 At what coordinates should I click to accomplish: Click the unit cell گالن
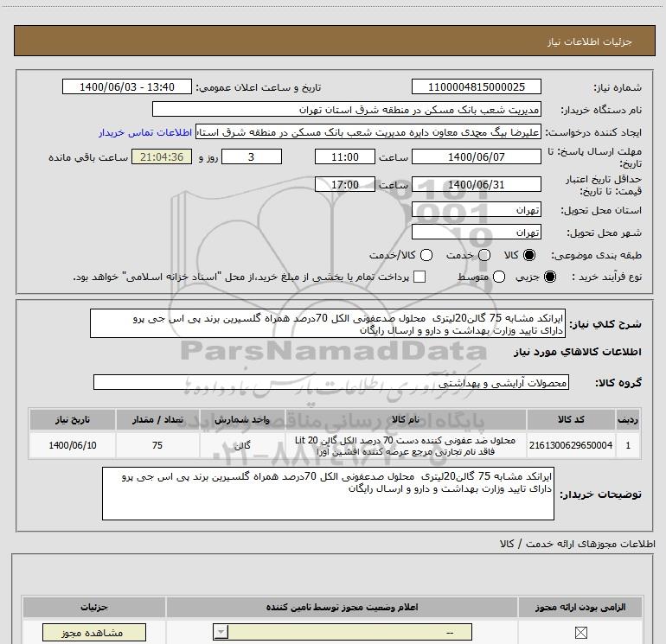242,445
